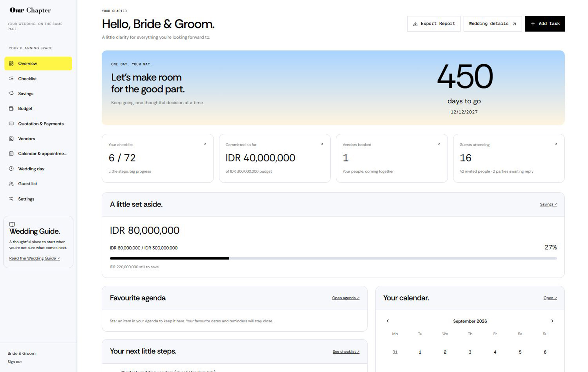The width and height of the screenshot is (588, 372).
Task: Click the Budget wallet icon
Action: click(11, 109)
